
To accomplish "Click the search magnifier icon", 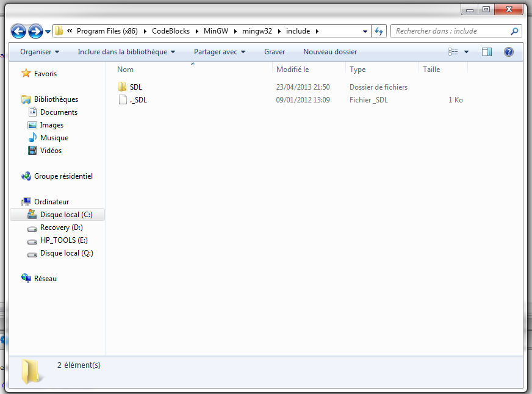I will tap(514, 31).
